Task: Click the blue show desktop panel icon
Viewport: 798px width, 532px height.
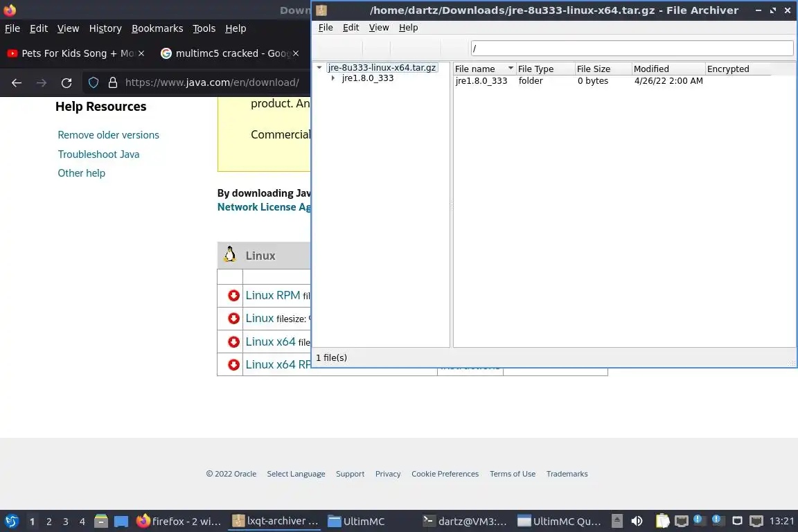Action: (x=121, y=521)
